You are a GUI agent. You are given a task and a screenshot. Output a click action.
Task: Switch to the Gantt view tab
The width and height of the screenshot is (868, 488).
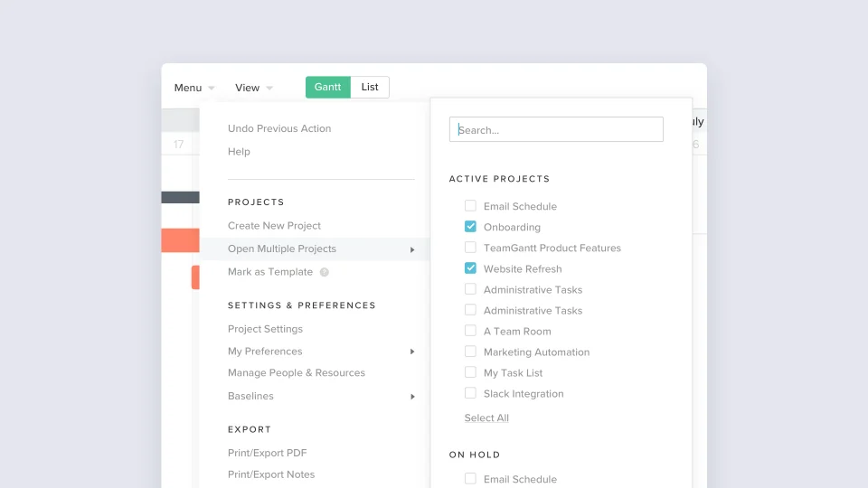pos(327,88)
